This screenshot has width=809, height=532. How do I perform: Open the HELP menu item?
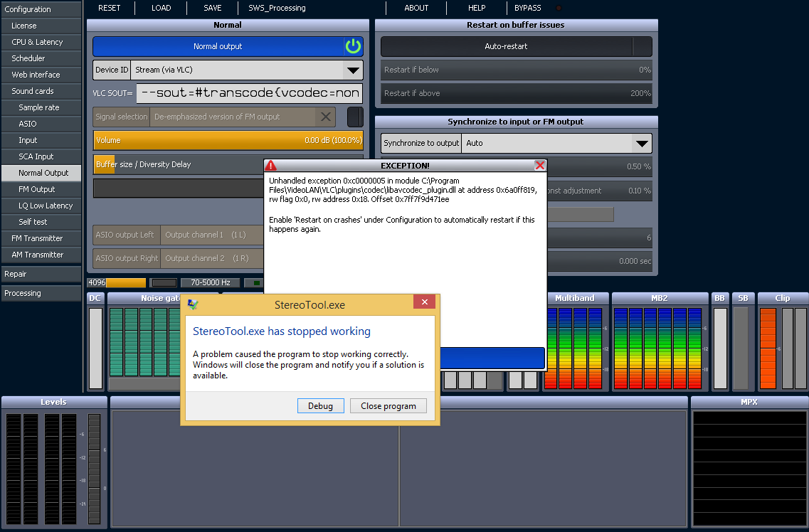477,9
